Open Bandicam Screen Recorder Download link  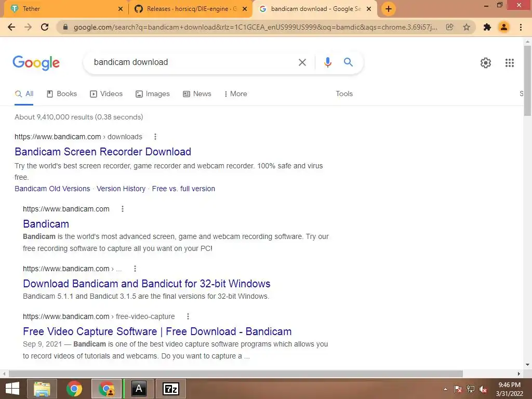coord(103,152)
